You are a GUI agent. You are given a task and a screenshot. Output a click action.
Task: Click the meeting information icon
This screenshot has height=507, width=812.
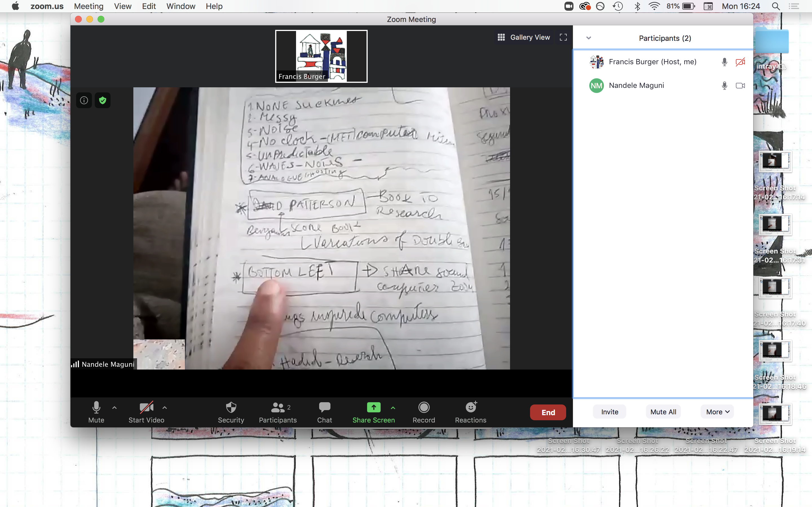point(84,100)
